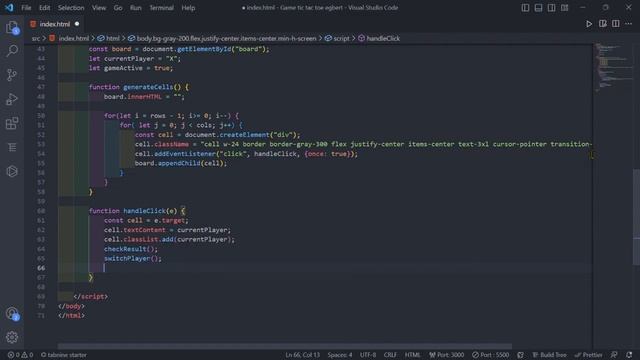Click the generateCells function name

pos(148,87)
